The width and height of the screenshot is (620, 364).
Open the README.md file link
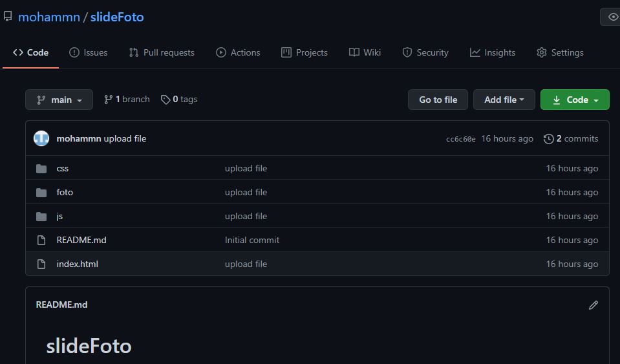(x=81, y=240)
